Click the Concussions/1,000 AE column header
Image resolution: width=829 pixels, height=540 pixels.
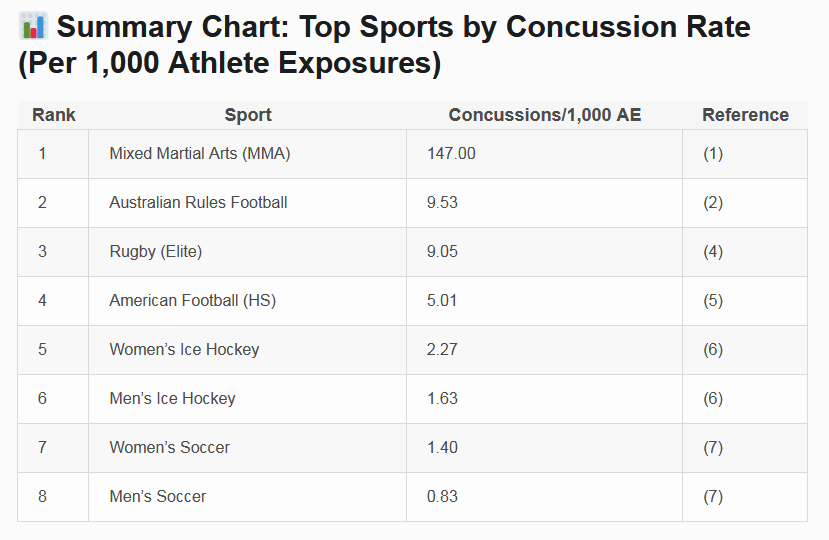[544, 115]
